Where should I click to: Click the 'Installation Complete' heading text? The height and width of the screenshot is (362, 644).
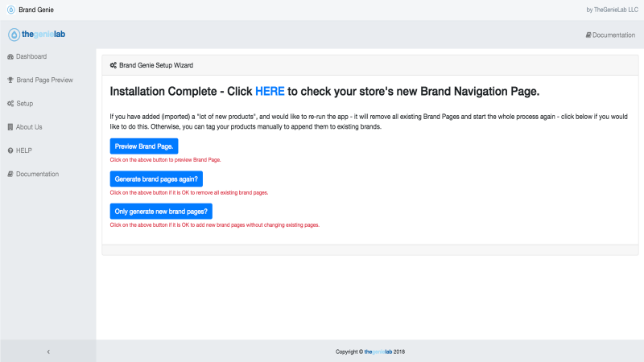pos(324,91)
